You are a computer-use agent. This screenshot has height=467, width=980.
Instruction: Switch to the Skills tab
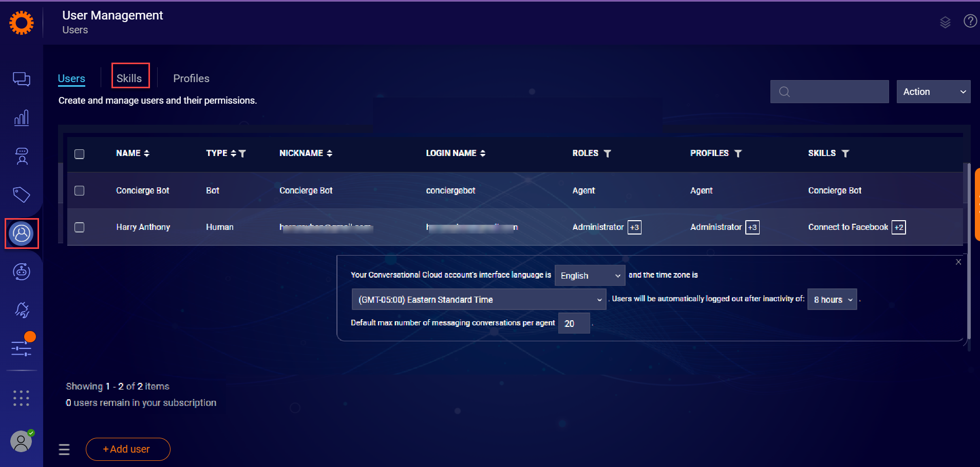point(129,78)
